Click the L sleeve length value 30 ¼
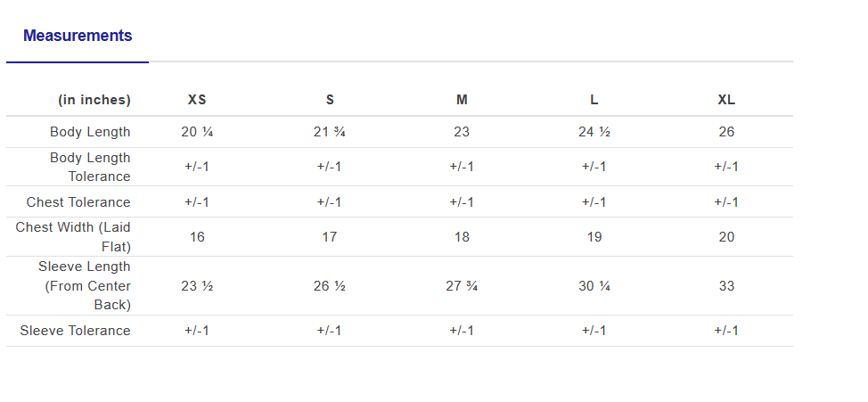Image resolution: width=868 pixels, height=402 pixels. 594,286
